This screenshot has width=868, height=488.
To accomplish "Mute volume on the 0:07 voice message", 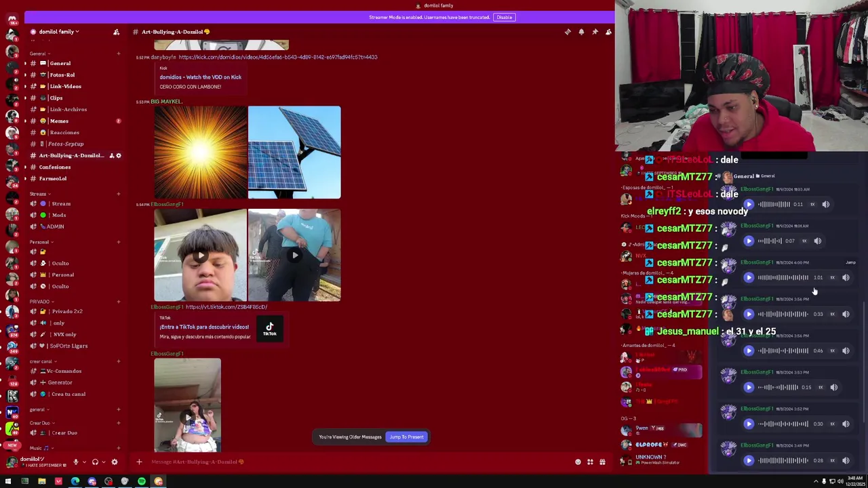I will point(818,241).
